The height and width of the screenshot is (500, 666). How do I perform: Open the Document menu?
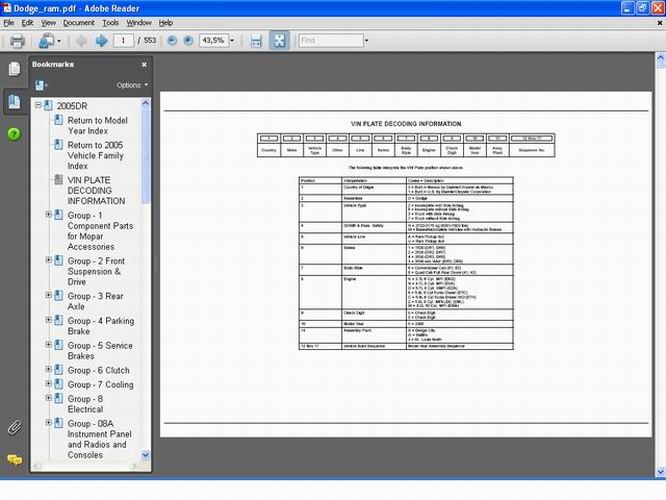79,23
